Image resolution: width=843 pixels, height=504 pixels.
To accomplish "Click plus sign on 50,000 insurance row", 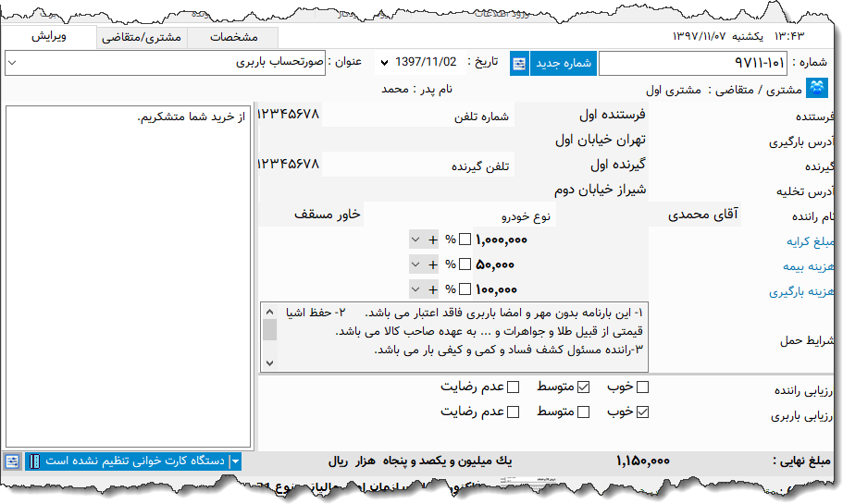I will (x=433, y=264).
